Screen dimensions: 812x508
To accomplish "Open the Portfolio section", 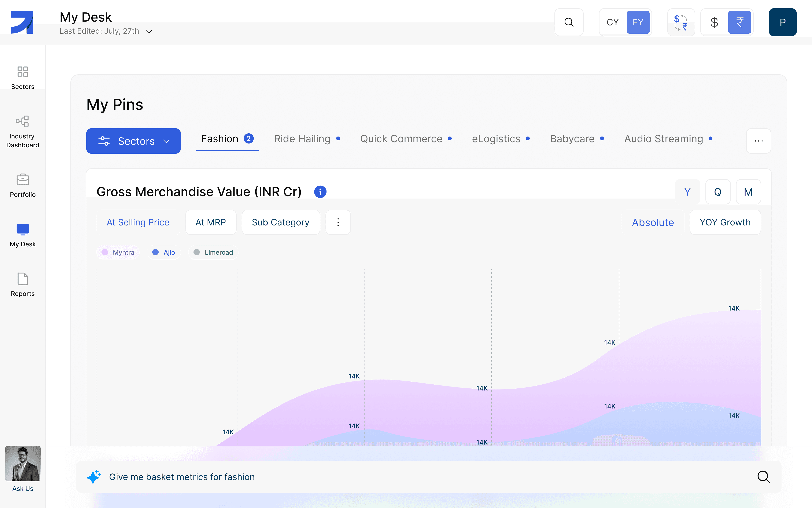I will click(x=22, y=186).
